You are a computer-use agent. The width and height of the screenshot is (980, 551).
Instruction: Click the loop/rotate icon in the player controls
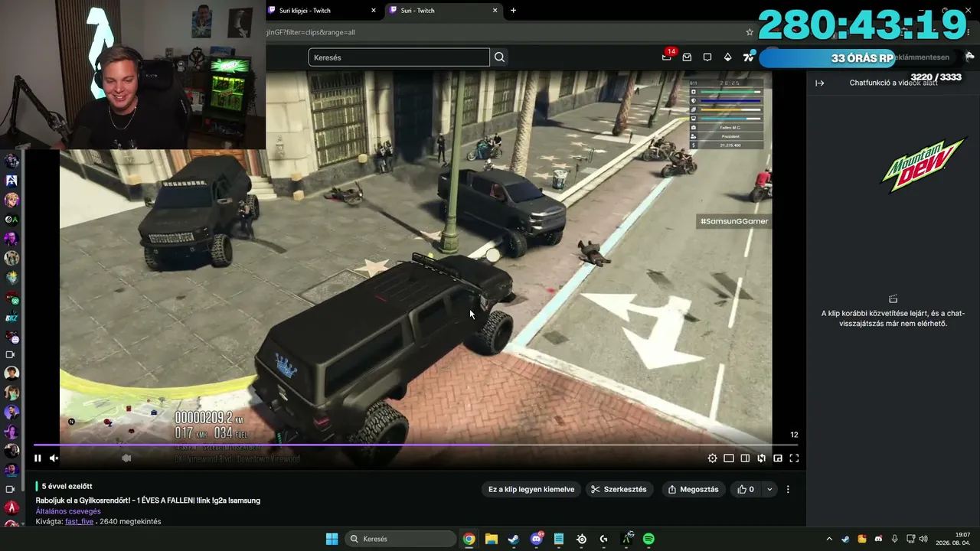(762, 458)
